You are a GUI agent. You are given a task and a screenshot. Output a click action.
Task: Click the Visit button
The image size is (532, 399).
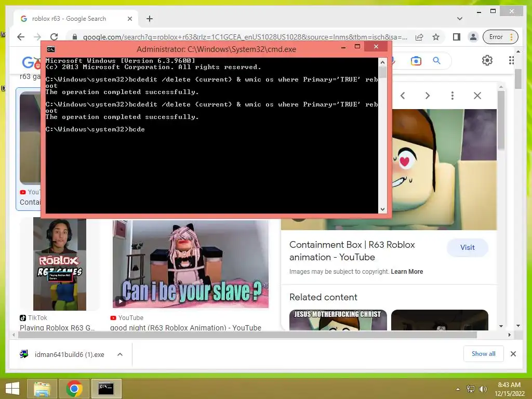tap(467, 248)
